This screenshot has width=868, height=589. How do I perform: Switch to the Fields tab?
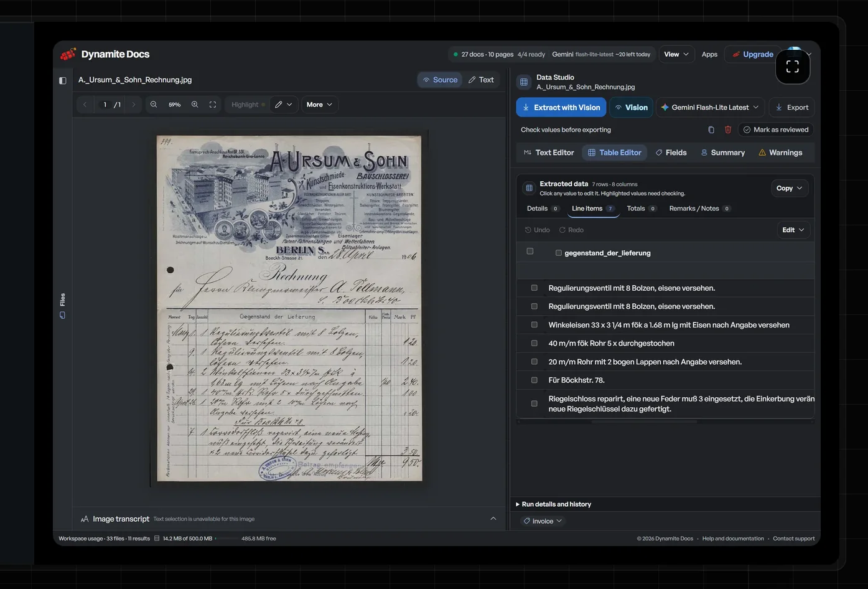(x=671, y=153)
